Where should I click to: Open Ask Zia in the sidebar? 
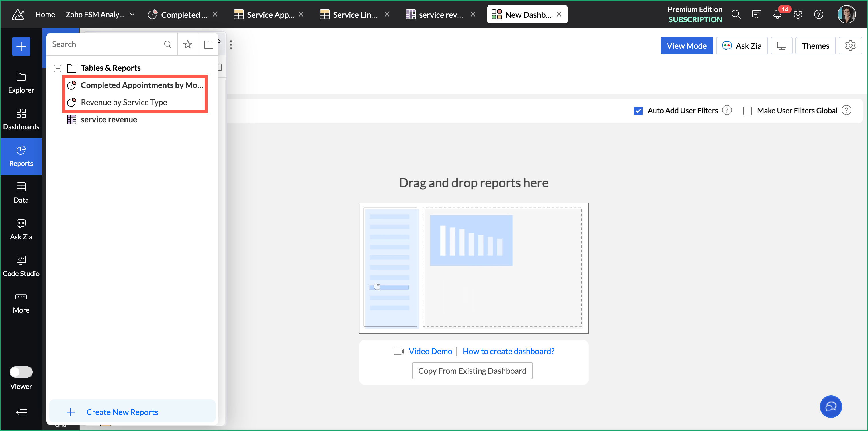click(x=21, y=229)
